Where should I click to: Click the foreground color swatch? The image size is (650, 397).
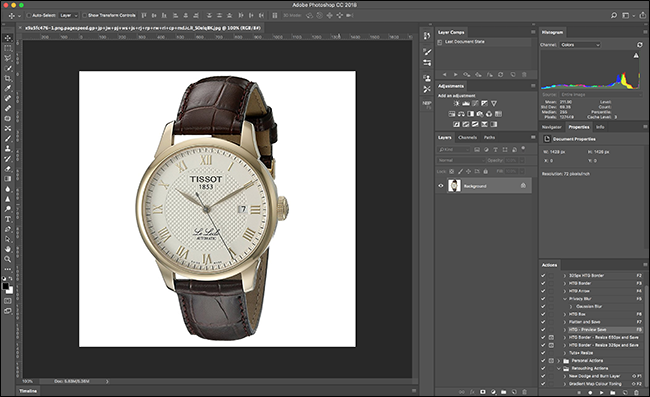point(5,286)
